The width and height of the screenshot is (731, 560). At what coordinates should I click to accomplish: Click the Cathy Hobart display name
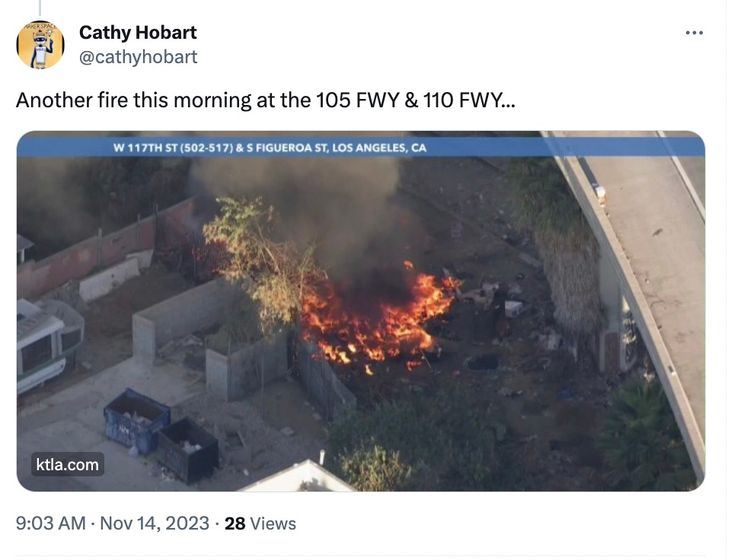point(138,32)
